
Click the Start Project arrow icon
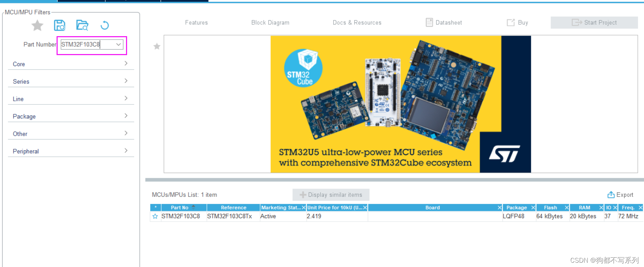click(576, 23)
